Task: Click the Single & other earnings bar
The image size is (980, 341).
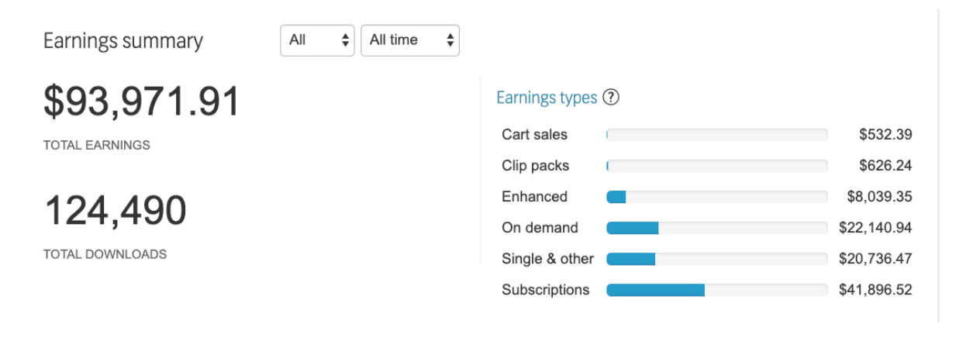Action: [x=716, y=259]
